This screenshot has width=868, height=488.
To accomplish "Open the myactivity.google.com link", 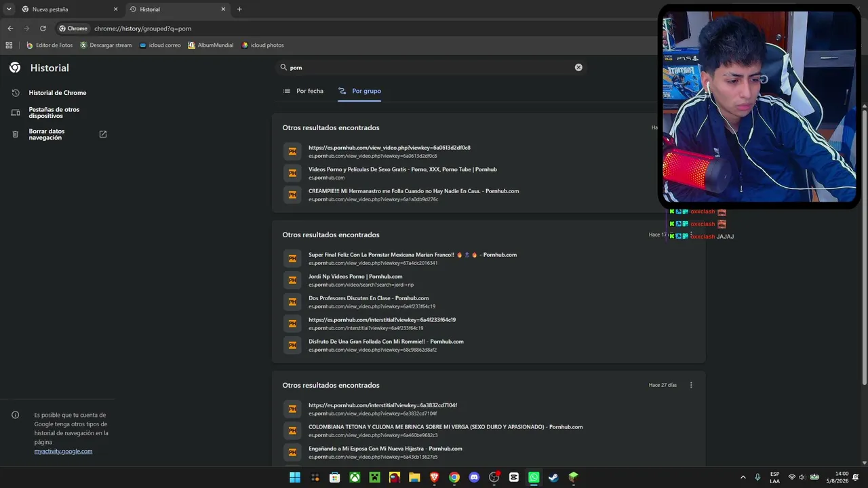I will 63,451.
